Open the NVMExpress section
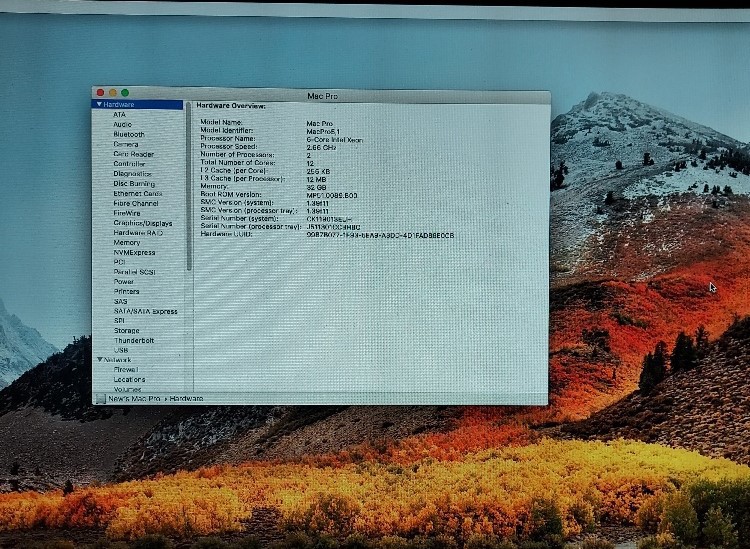Image resolution: width=750 pixels, height=549 pixels. coord(134,253)
